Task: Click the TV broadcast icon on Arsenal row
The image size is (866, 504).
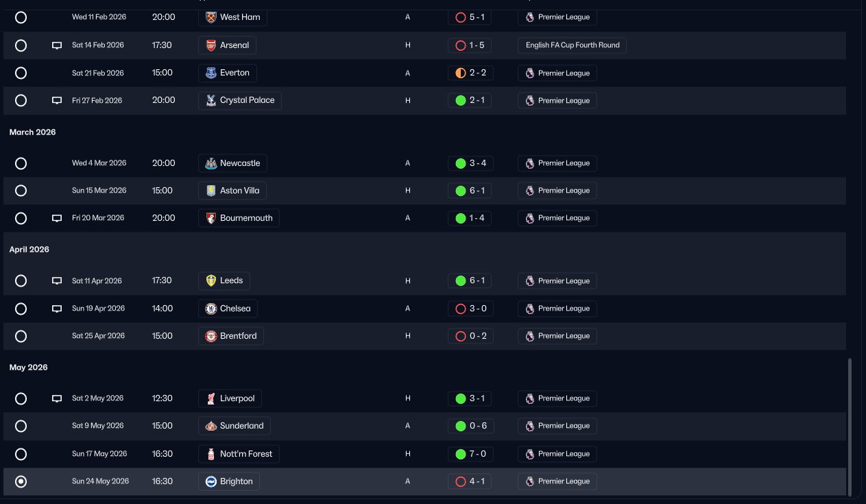Action: (x=57, y=45)
